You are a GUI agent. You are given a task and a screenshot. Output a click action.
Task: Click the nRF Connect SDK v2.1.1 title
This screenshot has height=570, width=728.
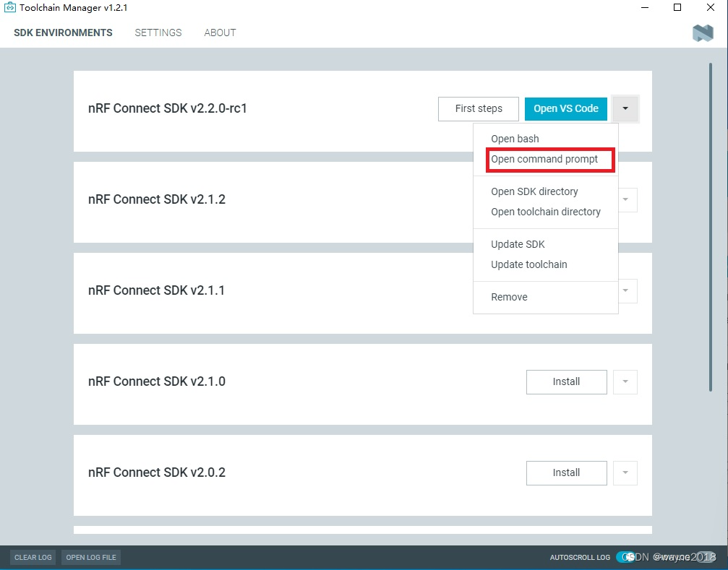pos(156,290)
